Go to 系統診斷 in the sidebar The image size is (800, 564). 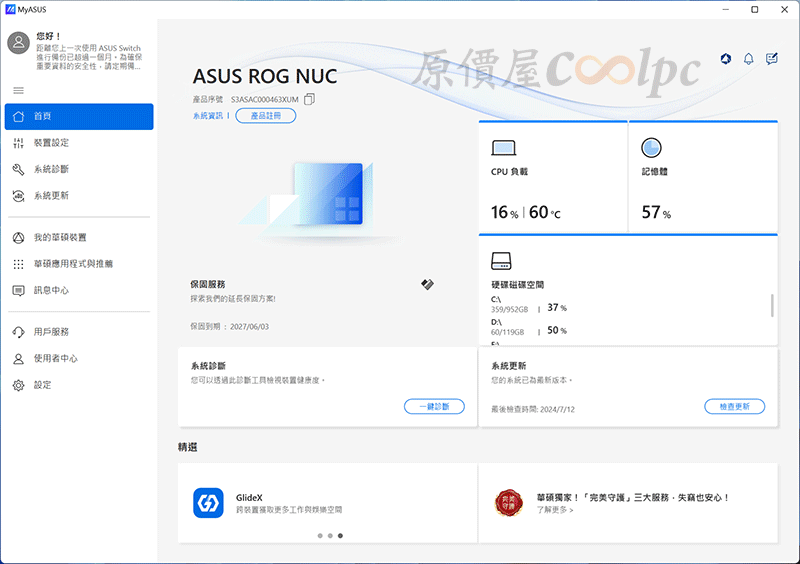point(79,169)
